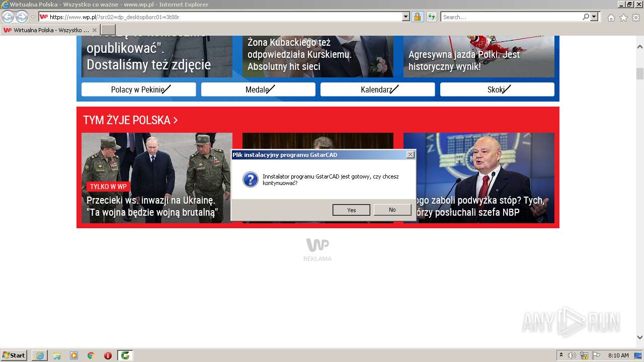This screenshot has width=644, height=362.
Task: Click the Home icon
Action: pos(611,17)
